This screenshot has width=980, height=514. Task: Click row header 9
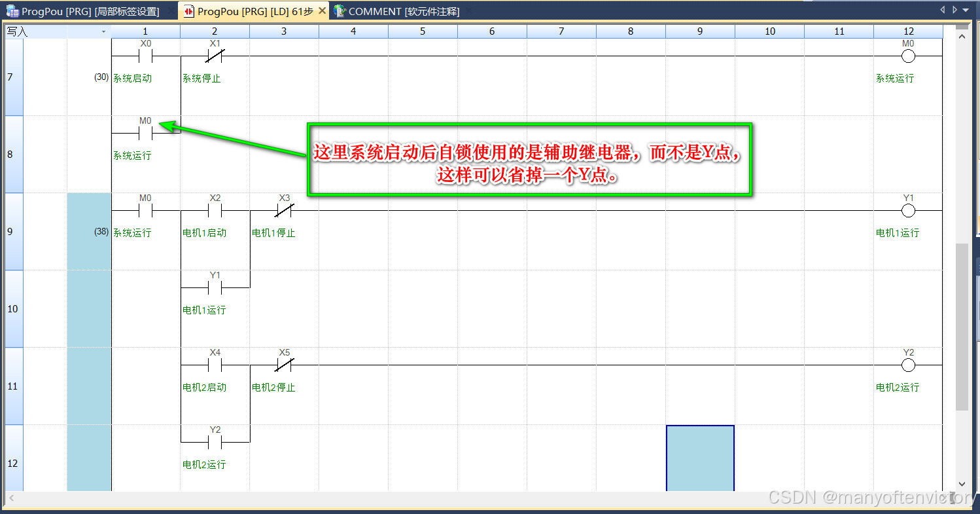pos(13,231)
